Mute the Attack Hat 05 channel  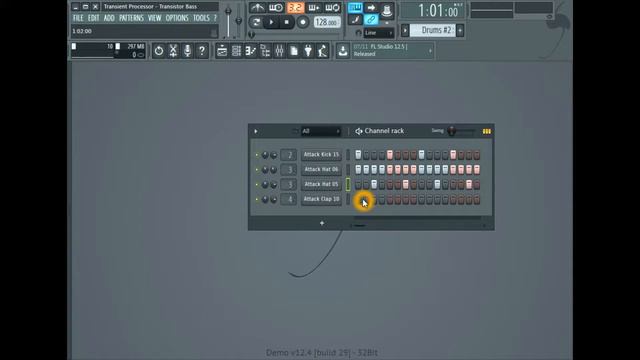pyautogui.click(x=257, y=185)
